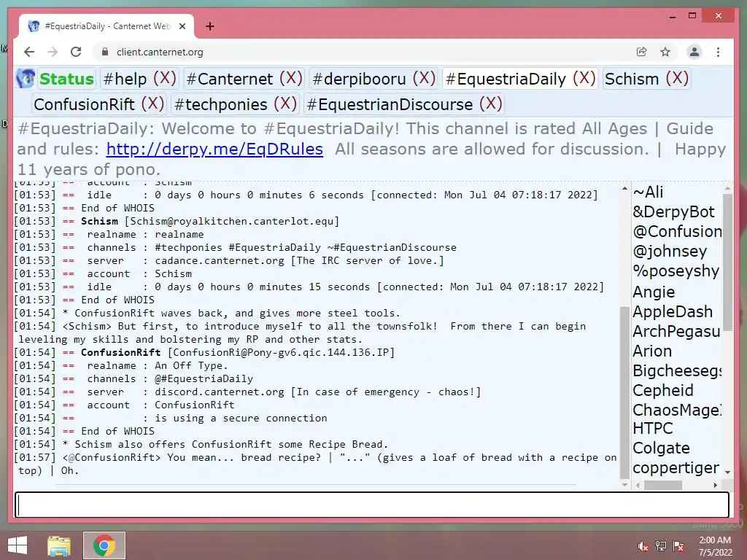Select %poseyshy in the nick list
747x560 pixels.
[676, 271]
